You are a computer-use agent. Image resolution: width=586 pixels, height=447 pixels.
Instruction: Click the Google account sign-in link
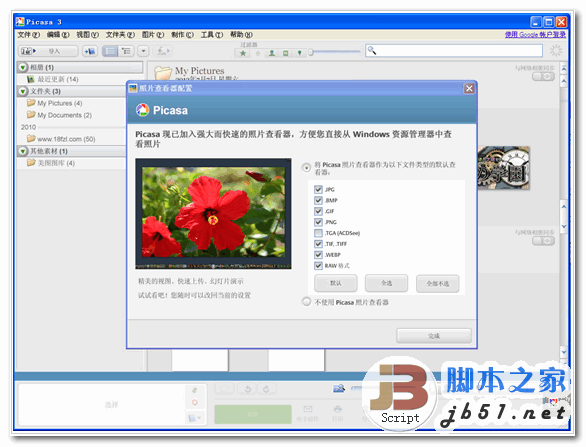(535, 35)
